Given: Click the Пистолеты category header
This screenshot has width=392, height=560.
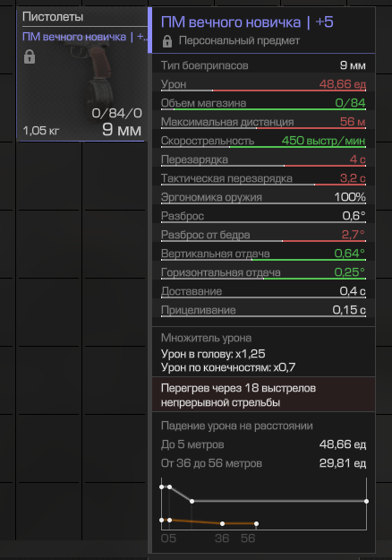Looking at the screenshot, I should [x=53, y=16].
